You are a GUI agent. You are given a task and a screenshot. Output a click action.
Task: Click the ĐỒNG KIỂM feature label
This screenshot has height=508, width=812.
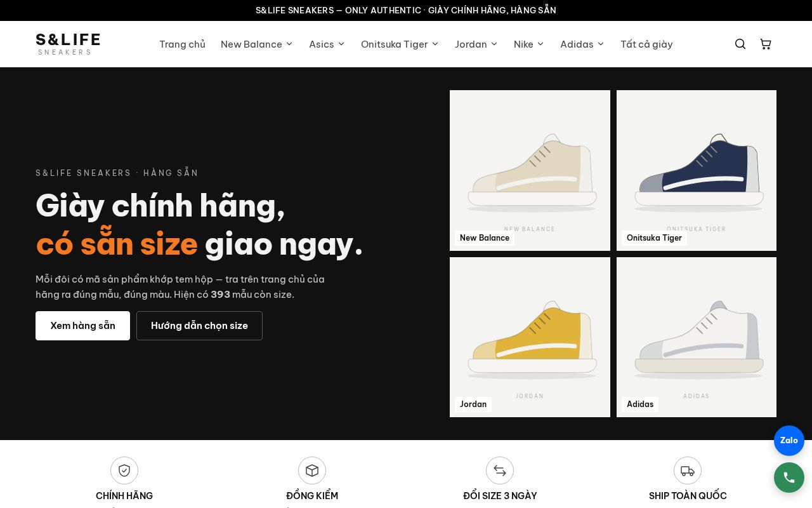[312, 496]
